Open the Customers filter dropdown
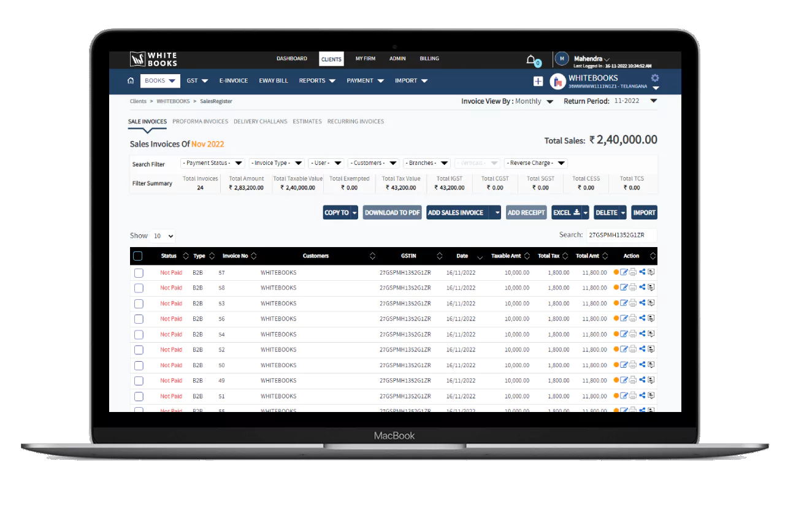The height and width of the screenshot is (515, 812). tap(373, 163)
